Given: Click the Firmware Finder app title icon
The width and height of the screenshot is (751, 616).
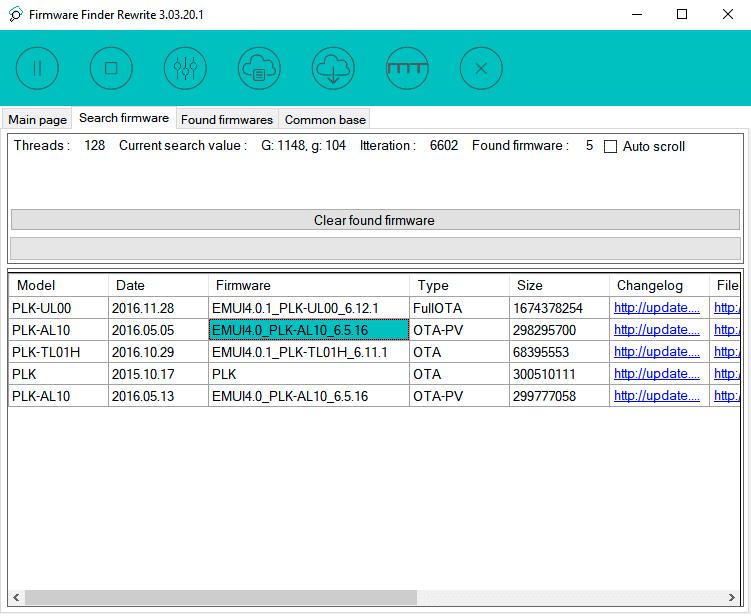Looking at the screenshot, I should coord(15,14).
